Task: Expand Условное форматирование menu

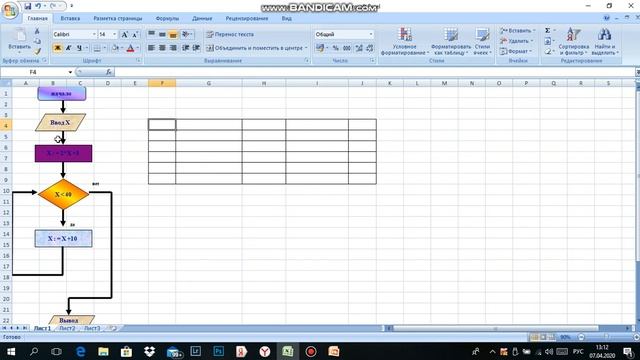Action: click(404, 41)
